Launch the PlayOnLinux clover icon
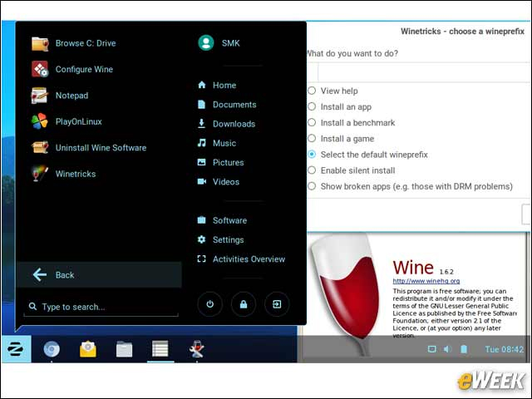Viewport: 532px width, 399px height. 39,121
